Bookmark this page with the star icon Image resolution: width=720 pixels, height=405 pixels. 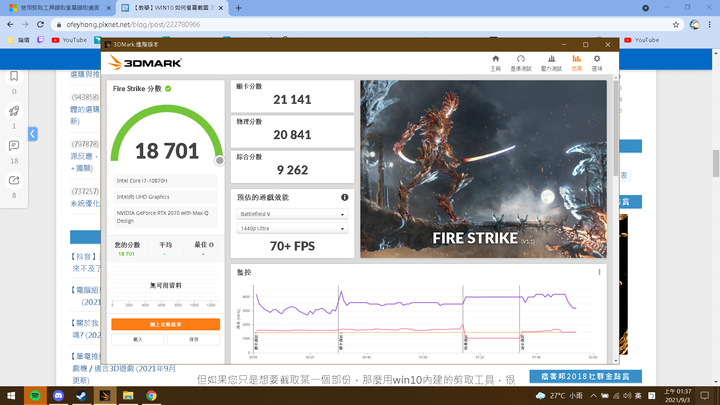click(676, 25)
